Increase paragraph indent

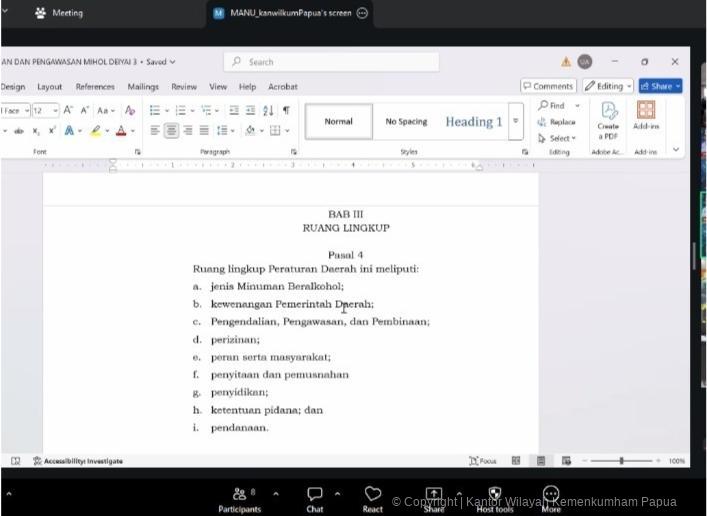coord(251,110)
